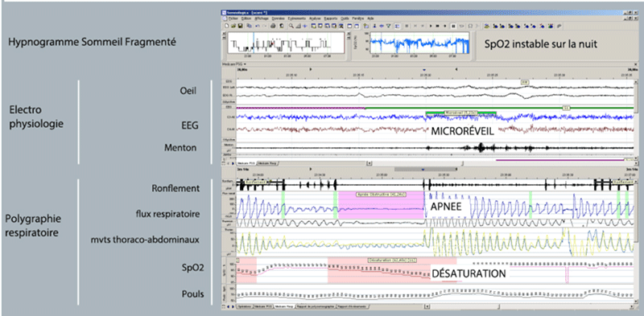Click the Save floppy disk icon

click(x=240, y=26)
